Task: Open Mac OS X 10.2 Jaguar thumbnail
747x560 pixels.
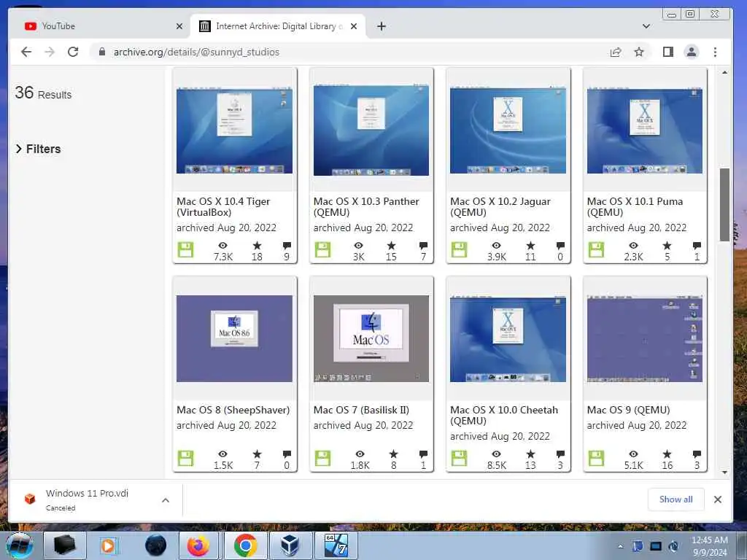Action: (x=508, y=130)
